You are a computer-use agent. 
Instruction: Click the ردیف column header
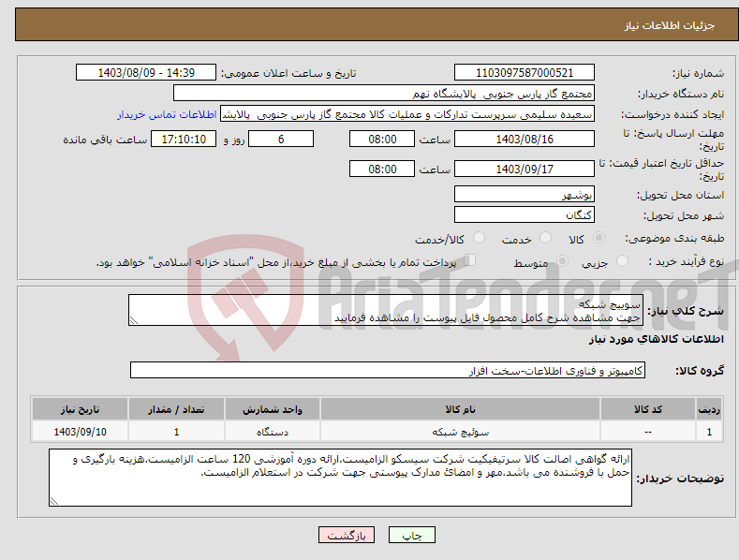click(709, 409)
